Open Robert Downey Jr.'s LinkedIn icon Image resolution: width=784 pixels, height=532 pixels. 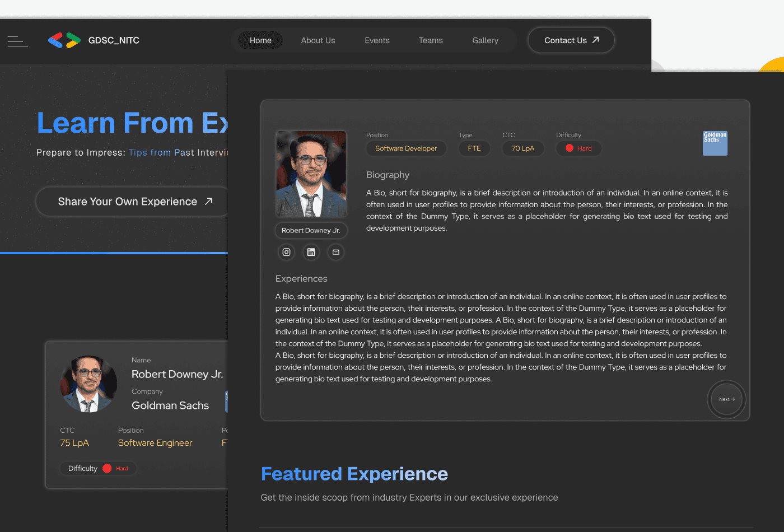pos(311,252)
